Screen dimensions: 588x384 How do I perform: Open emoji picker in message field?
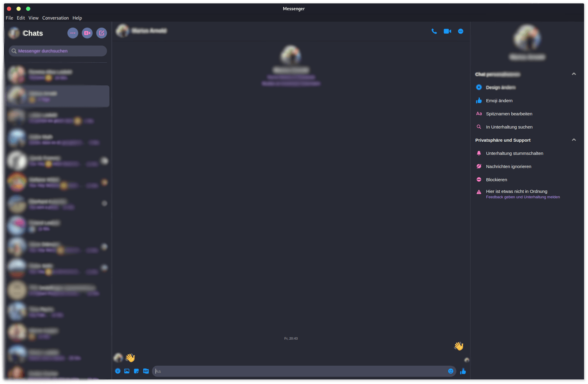click(450, 371)
